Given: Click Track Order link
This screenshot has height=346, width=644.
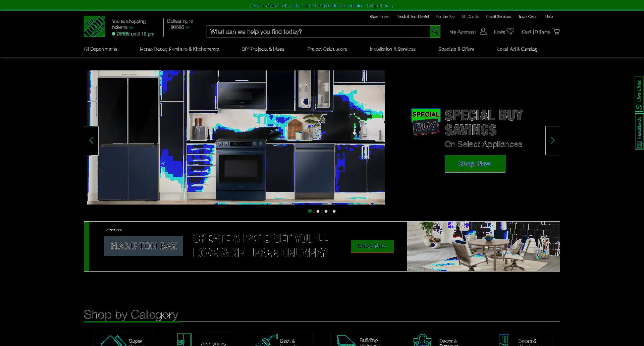Looking at the screenshot, I should point(528,16).
